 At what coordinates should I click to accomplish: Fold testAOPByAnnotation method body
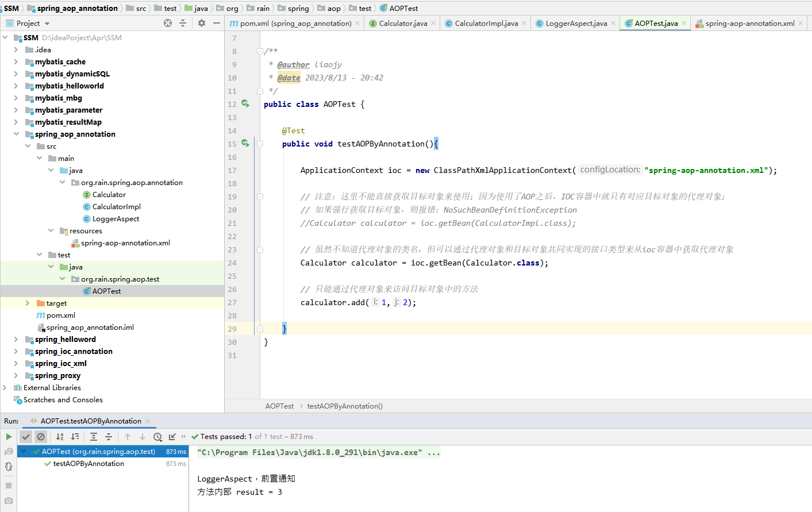pos(260,144)
